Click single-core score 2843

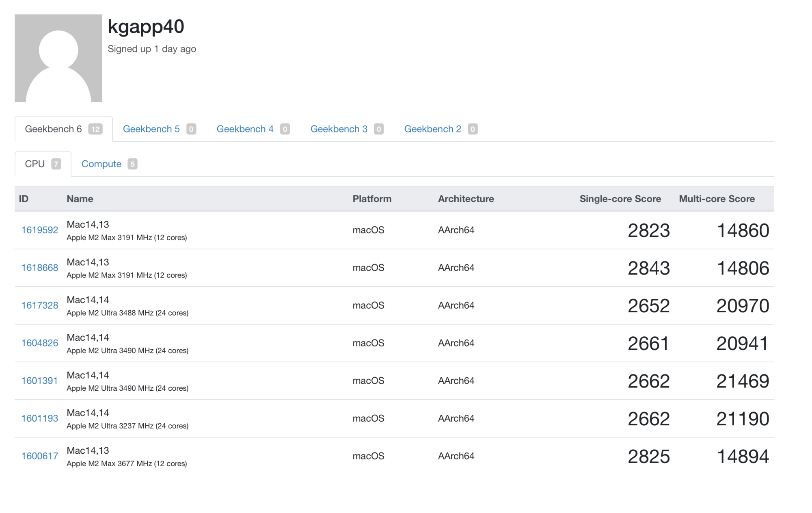coord(649,268)
